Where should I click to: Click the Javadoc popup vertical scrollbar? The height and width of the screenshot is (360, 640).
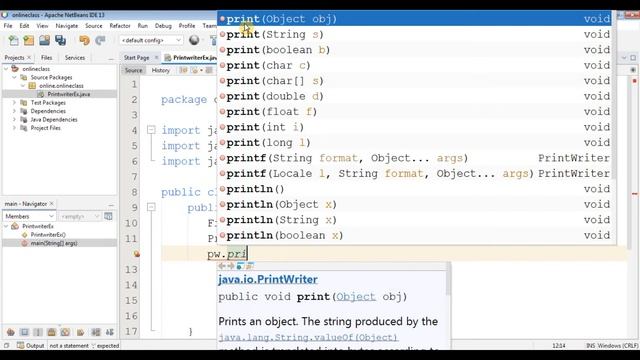tap(448, 307)
